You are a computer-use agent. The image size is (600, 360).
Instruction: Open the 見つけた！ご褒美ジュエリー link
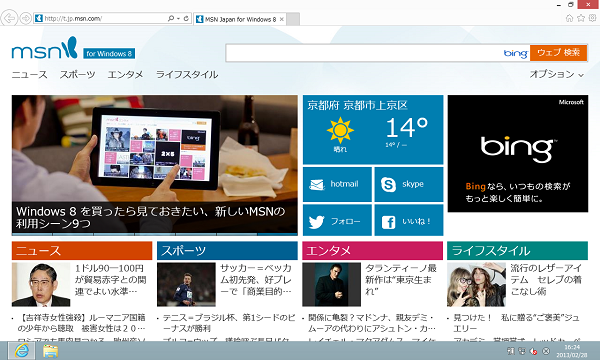(x=516, y=323)
